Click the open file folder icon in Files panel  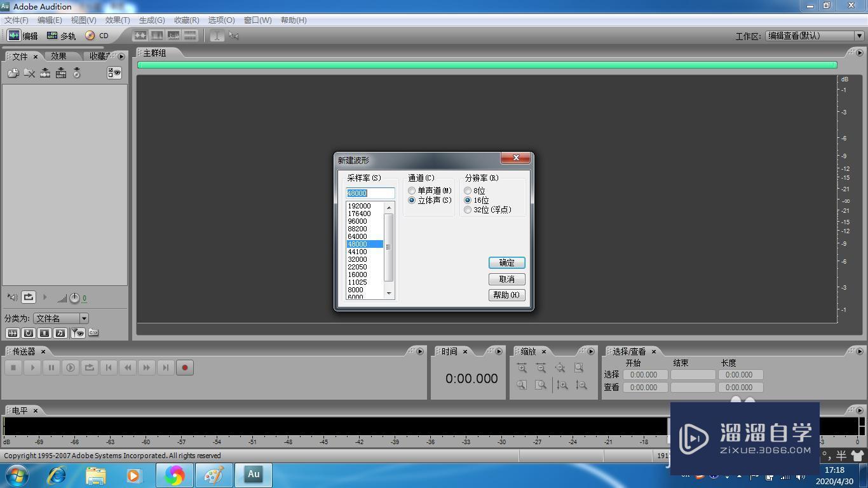click(x=13, y=73)
